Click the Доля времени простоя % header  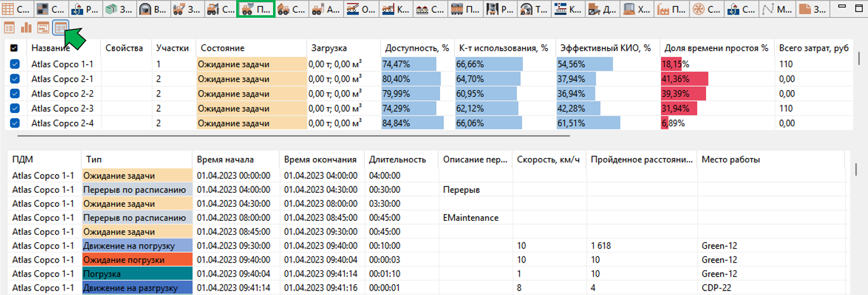tap(717, 48)
